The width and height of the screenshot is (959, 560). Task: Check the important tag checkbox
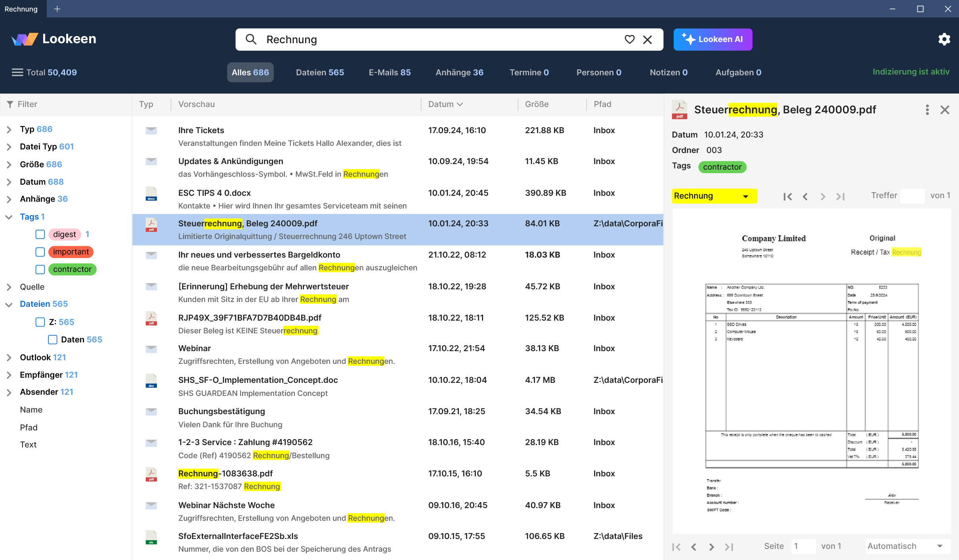point(40,252)
